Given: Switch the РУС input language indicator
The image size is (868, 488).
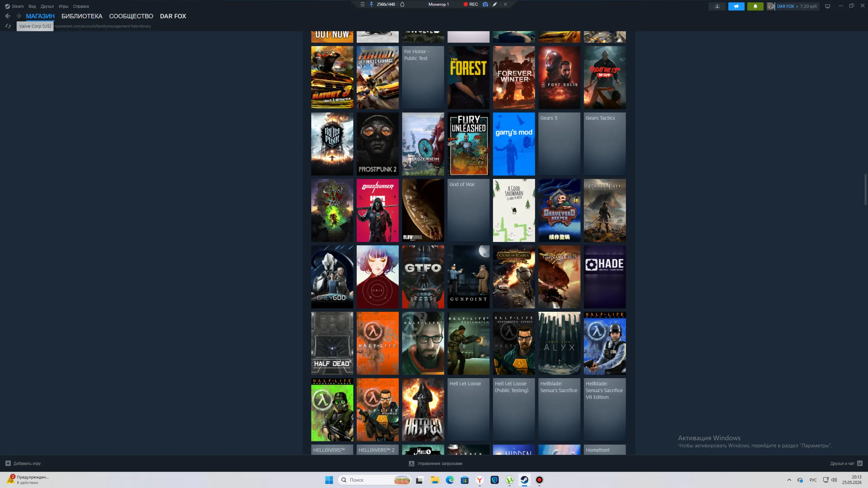Looking at the screenshot, I should pyautogui.click(x=813, y=480).
